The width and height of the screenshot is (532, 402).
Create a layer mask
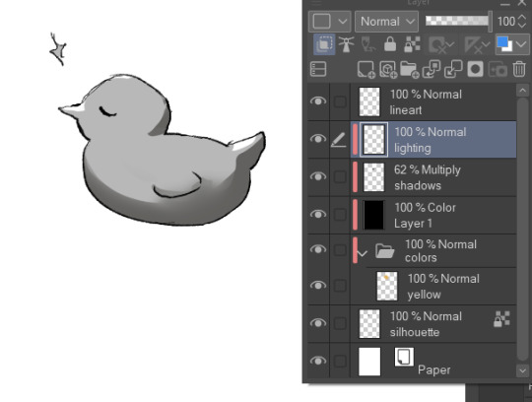(475, 69)
